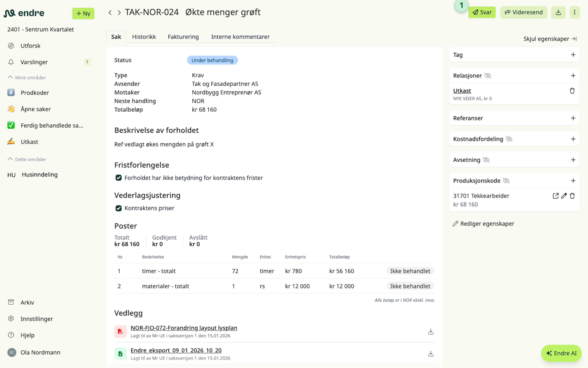This screenshot has width=588, height=368.
Task: Open Ola Nordmann user profile
Action: [x=40, y=352]
